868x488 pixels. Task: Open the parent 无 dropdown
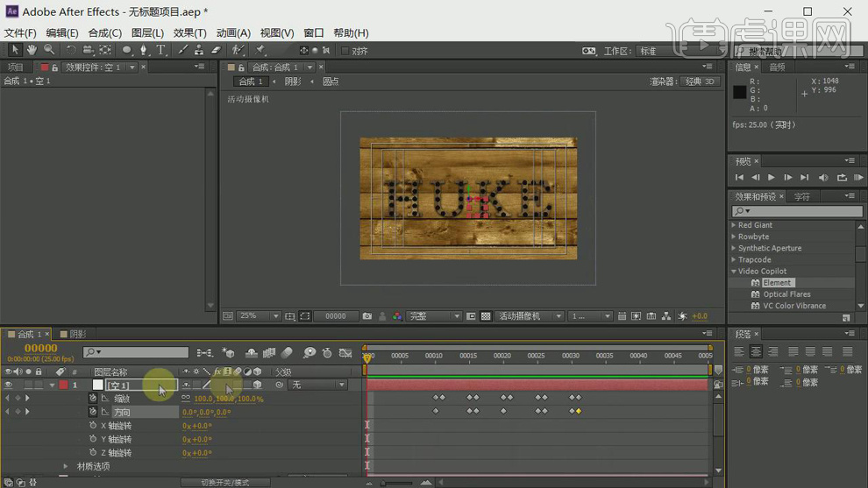tap(318, 385)
